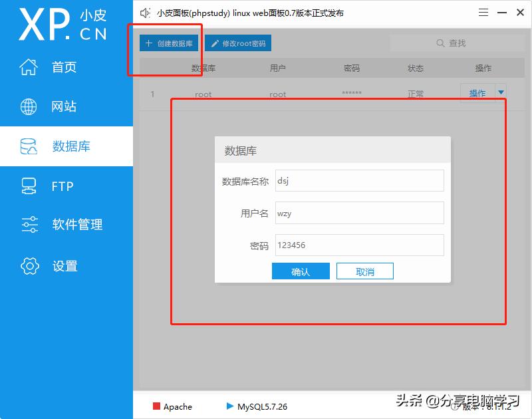Open the 操作 dropdown for the root account
This screenshot has width=532, height=419.
[x=501, y=92]
